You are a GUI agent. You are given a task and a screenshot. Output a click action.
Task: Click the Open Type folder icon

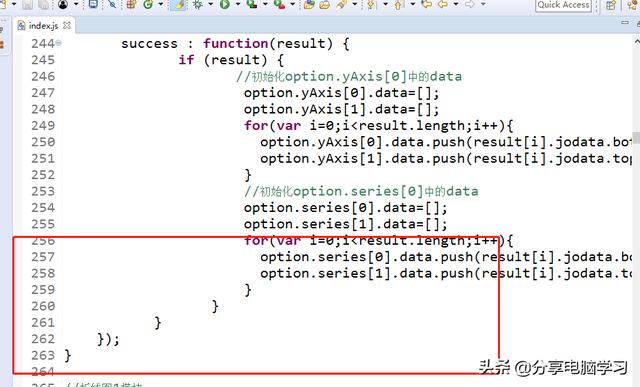point(309,4)
